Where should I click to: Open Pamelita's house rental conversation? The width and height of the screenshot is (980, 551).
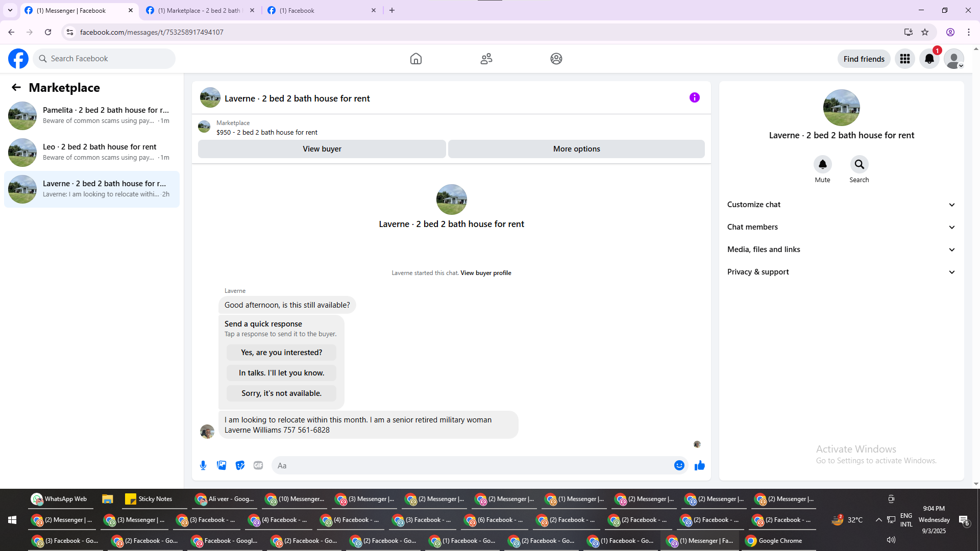(x=92, y=116)
